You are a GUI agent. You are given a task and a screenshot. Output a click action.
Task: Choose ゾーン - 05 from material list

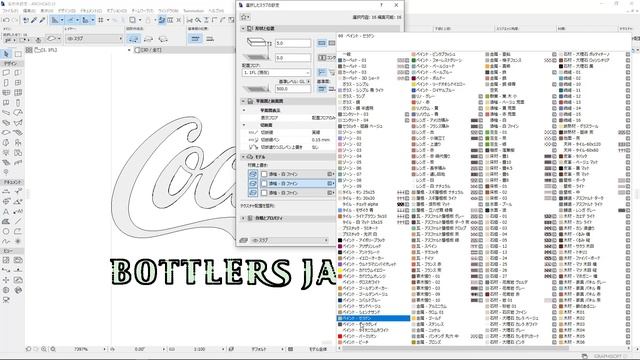[352, 162]
